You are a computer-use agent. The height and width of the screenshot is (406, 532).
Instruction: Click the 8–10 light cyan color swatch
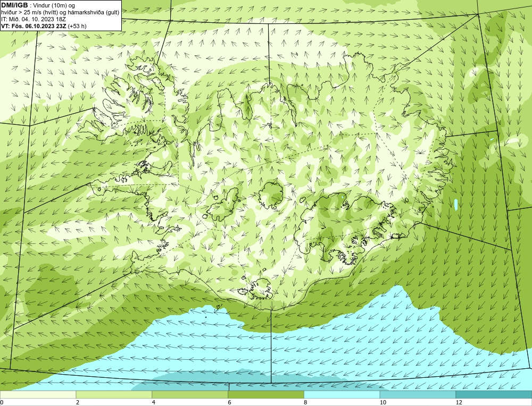342,395
